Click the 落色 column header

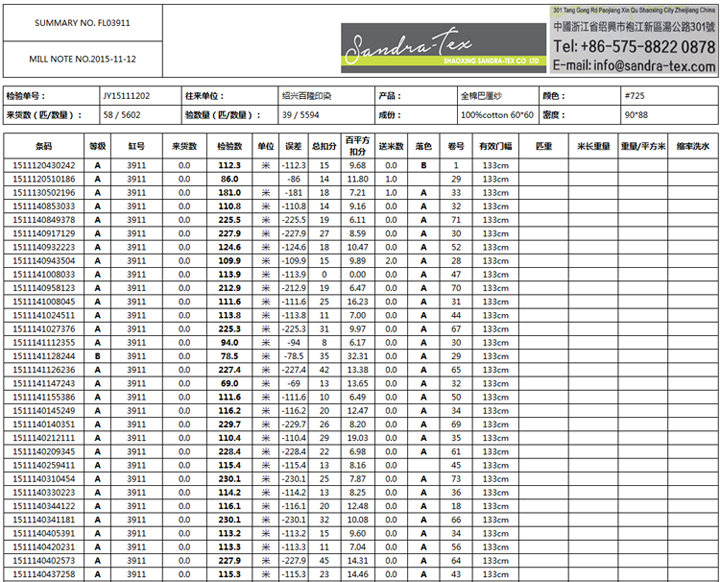point(423,146)
